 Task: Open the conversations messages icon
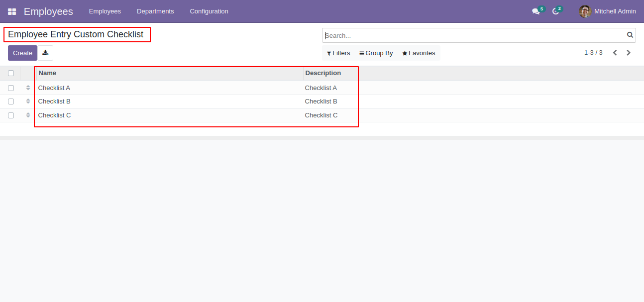coord(536,11)
